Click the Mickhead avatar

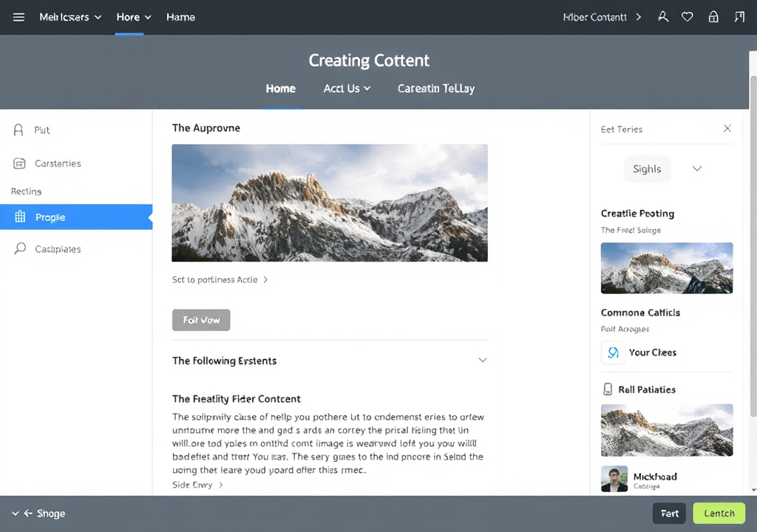point(614,478)
